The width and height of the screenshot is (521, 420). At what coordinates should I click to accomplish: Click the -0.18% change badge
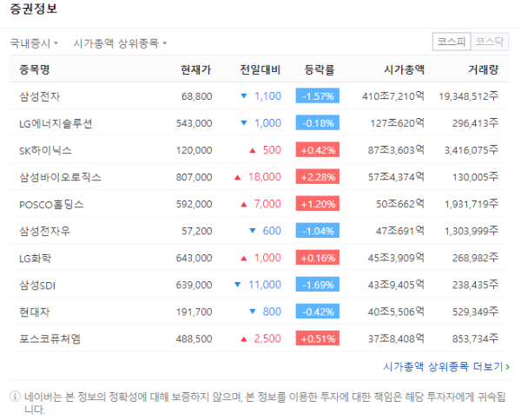[318, 123]
